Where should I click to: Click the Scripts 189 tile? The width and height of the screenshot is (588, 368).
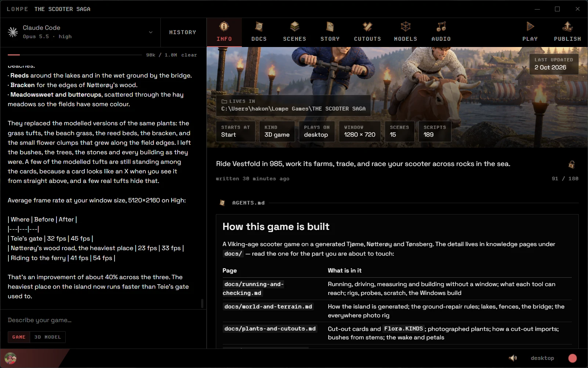point(435,131)
